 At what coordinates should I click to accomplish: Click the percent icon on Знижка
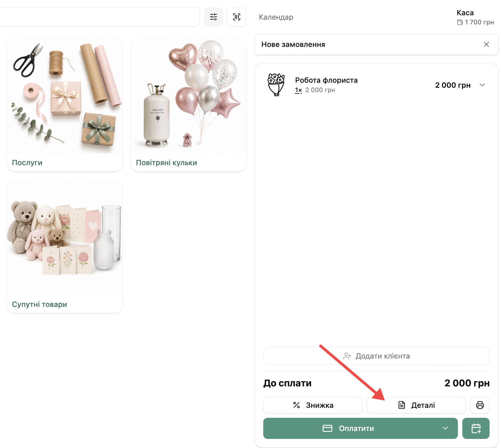(x=296, y=405)
